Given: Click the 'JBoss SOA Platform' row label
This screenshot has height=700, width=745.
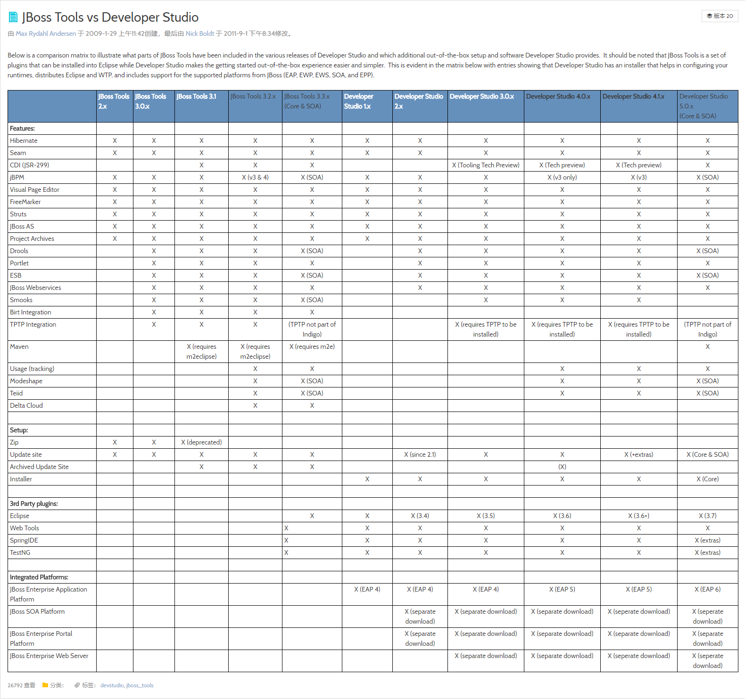Looking at the screenshot, I should pos(37,611).
